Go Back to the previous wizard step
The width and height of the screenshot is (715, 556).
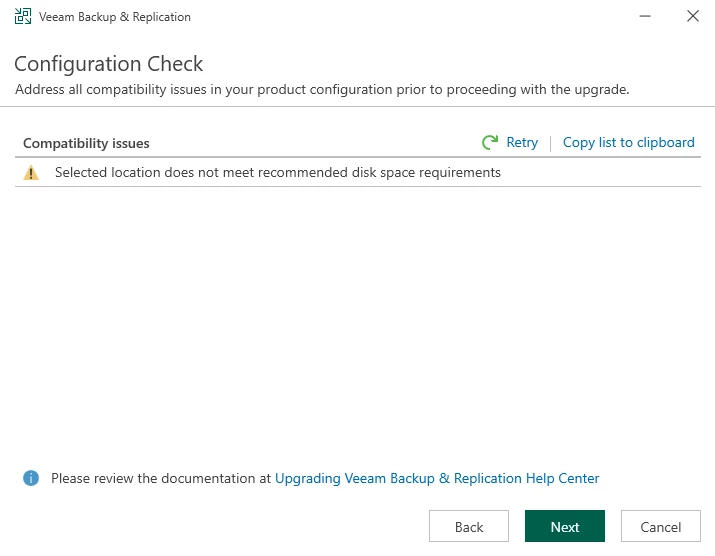point(469,526)
